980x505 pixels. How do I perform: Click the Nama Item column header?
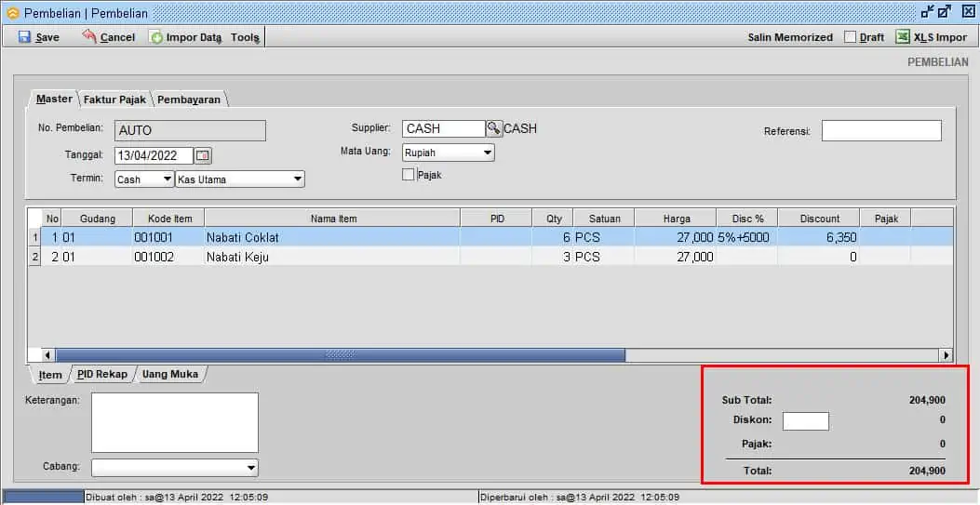point(332,219)
